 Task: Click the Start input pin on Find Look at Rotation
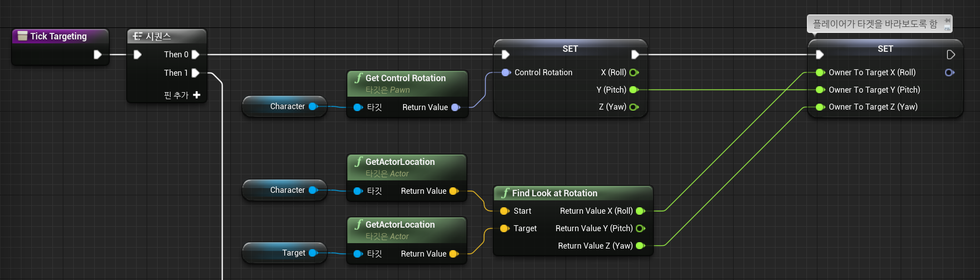pos(505,211)
